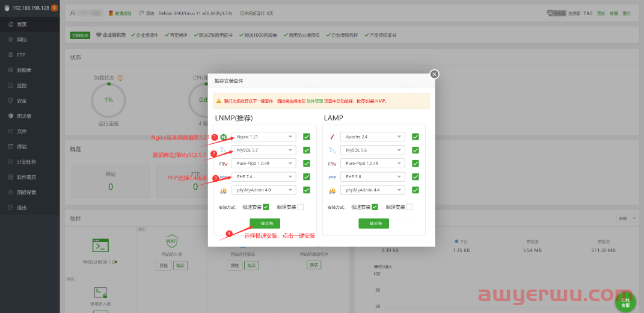Click the Nginx logo icon in LNMP list
Viewport: 644px width, 313px height.
[224, 137]
